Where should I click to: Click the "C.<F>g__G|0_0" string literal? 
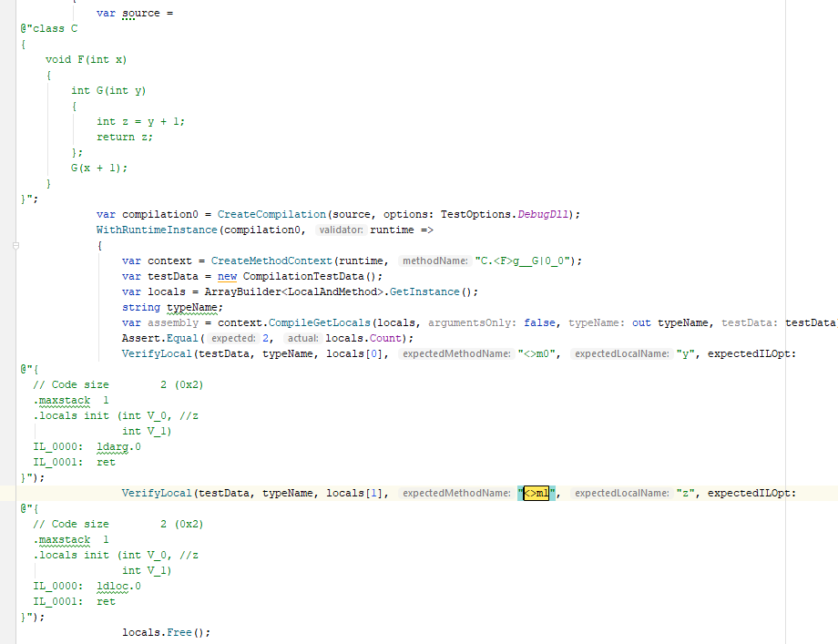click(525, 261)
